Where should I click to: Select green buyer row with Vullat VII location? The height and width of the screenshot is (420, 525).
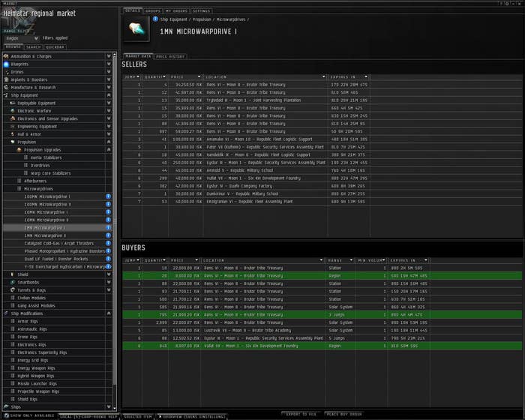tap(322, 346)
